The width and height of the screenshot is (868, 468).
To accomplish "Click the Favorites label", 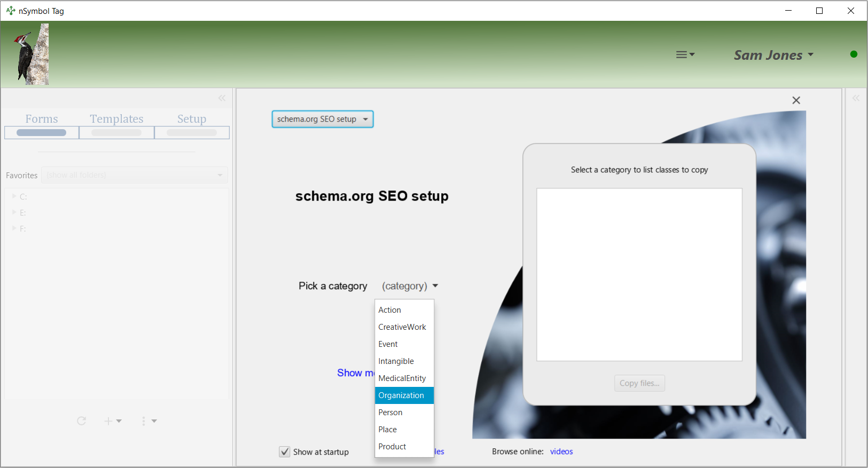I will pyautogui.click(x=22, y=176).
